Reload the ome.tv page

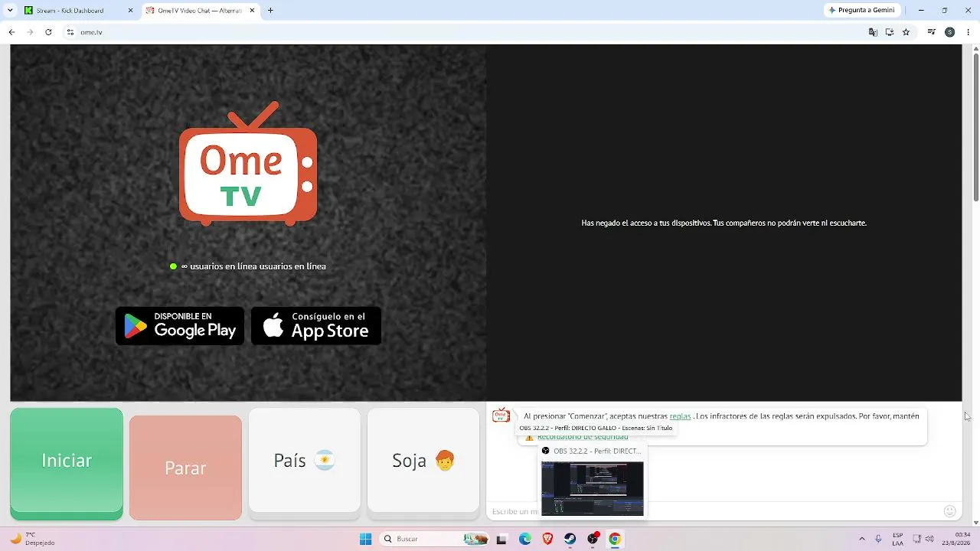point(48,32)
